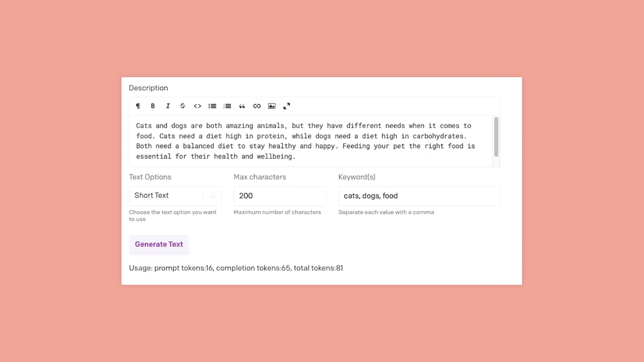The width and height of the screenshot is (644, 362).
Task: Click the Keyword(s) field label
Action: (x=357, y=177)
